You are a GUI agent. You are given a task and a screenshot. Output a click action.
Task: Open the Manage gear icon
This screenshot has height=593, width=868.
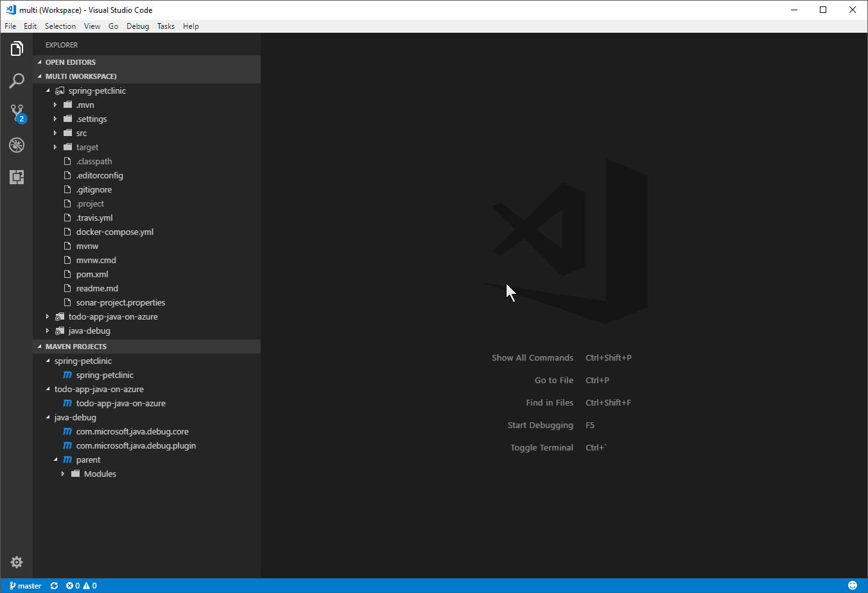click(x=17, y=562)
